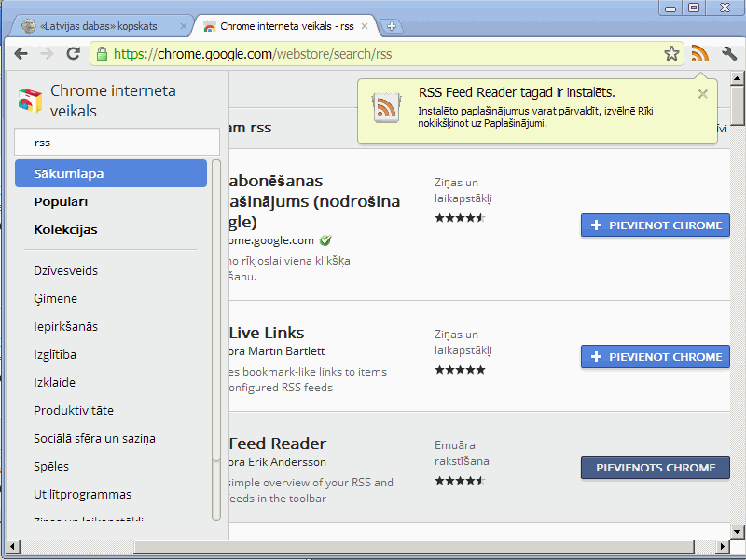Add the RSS subscription extension to Chrome
The image size is (746, 560).
(x=656, y=225)
